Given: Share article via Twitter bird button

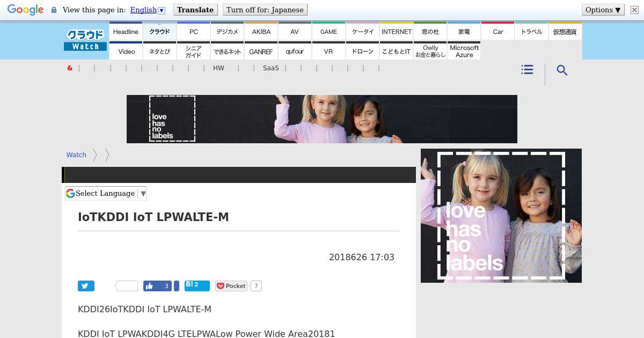Looking at the screenshot, I should [x=86, y=286].
